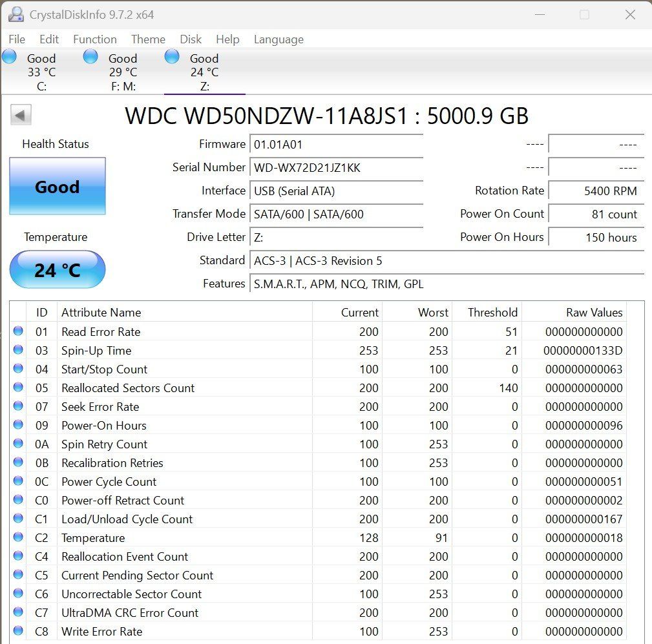Click the ID column header
Screen dimensions: 652x644
click(x=41, y=312)
